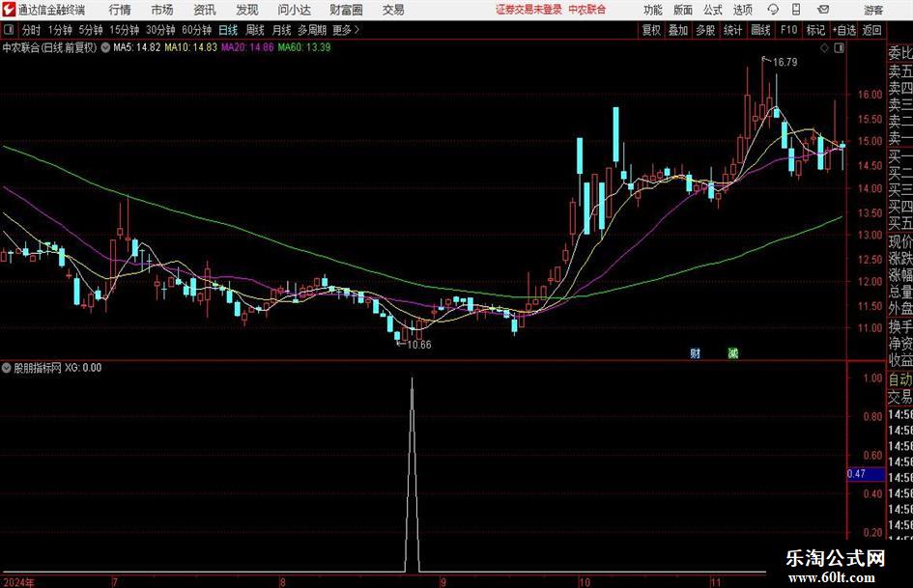Click the 10.66 low price marker
Viewport: 913px width, 588px height.
pyautogui.click(x=419, y=345)
